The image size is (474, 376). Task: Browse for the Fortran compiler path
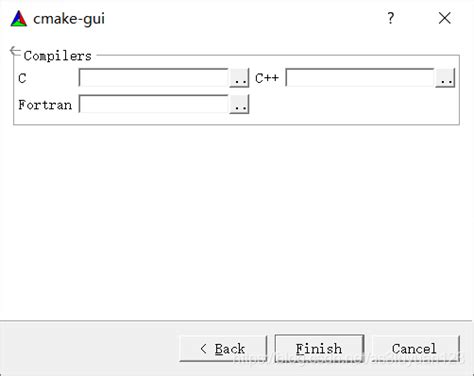coord(239,104)
